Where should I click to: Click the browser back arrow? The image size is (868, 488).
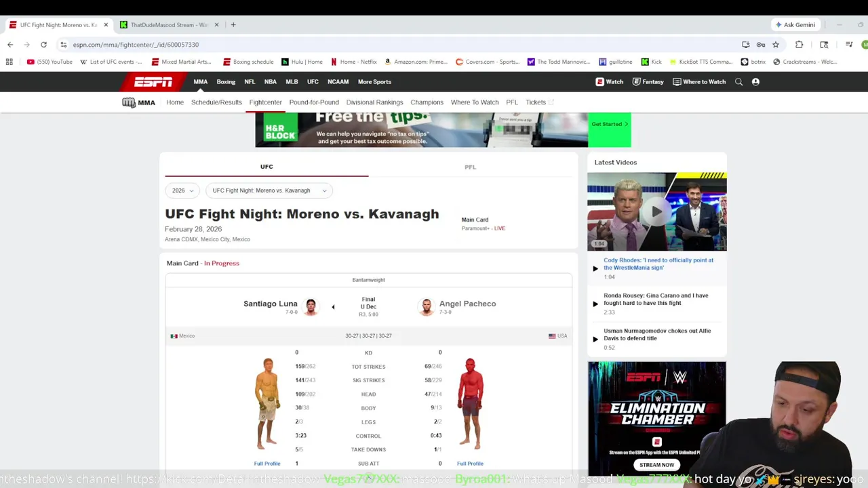pos(10,45)
